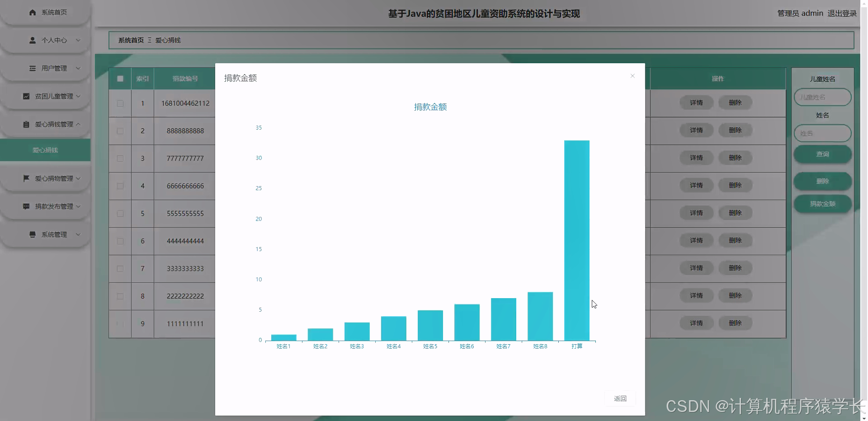Click the 返回 button in the dialog

620,398
